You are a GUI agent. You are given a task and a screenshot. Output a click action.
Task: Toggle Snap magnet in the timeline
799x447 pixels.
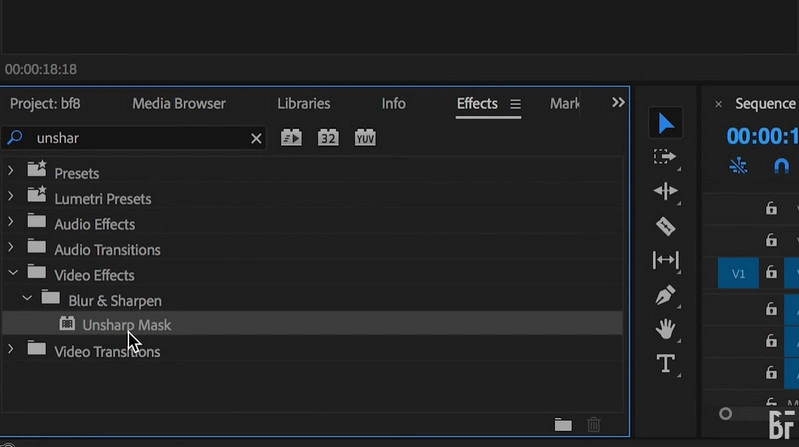782,166
